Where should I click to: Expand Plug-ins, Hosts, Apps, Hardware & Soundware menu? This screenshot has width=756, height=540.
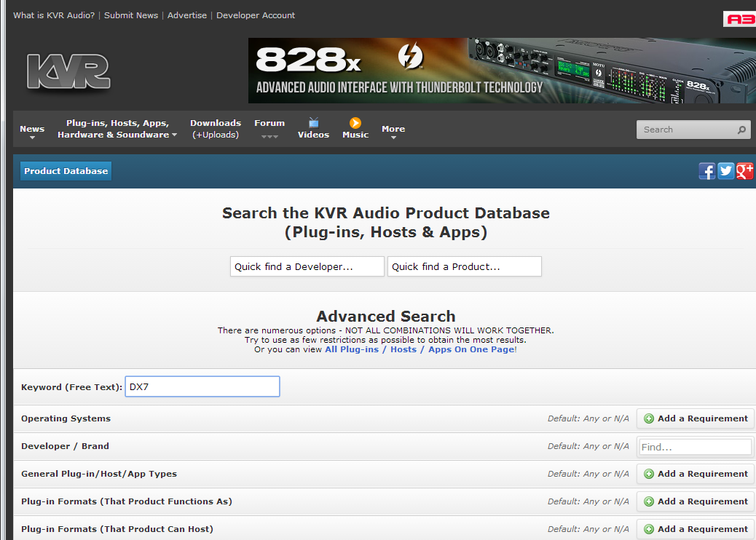[117, 129]
